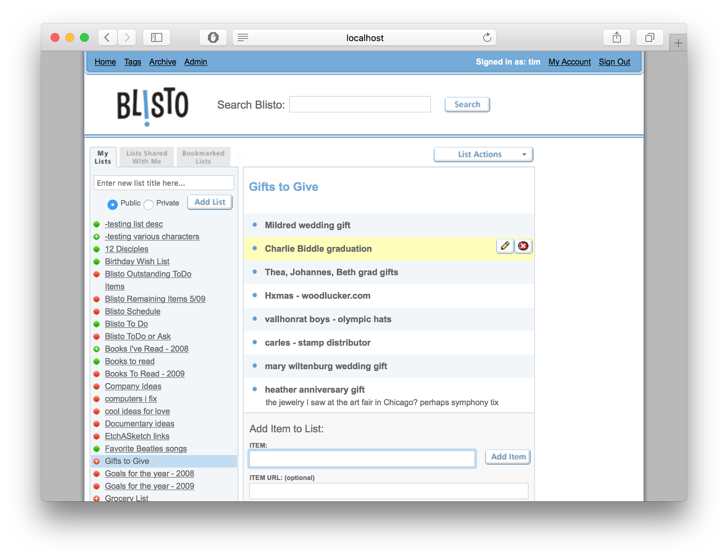Click green dot beside Blisto To Do
The image size is (728, 560).
[97, 324]
